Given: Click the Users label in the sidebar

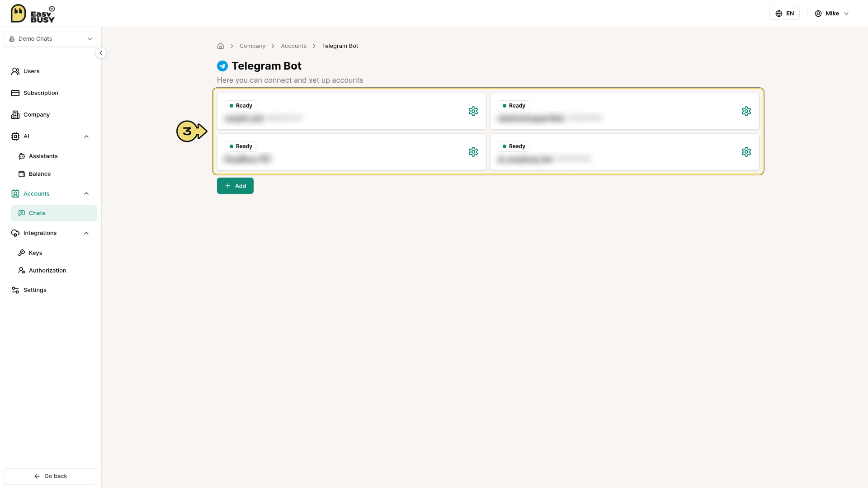Looking at the screenshot, I should coord(32,71).
